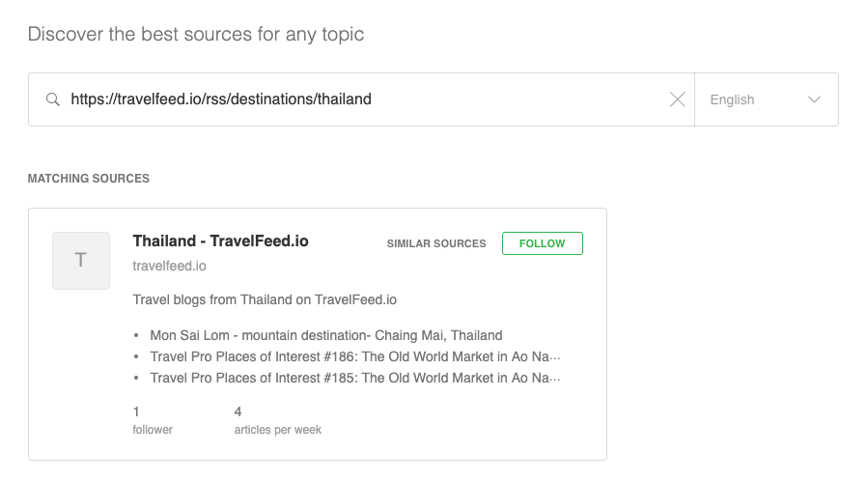Open Travel Pro Places of Interest #185 article
The width and height of the screenshot is (868, 481).
point(355,378)
